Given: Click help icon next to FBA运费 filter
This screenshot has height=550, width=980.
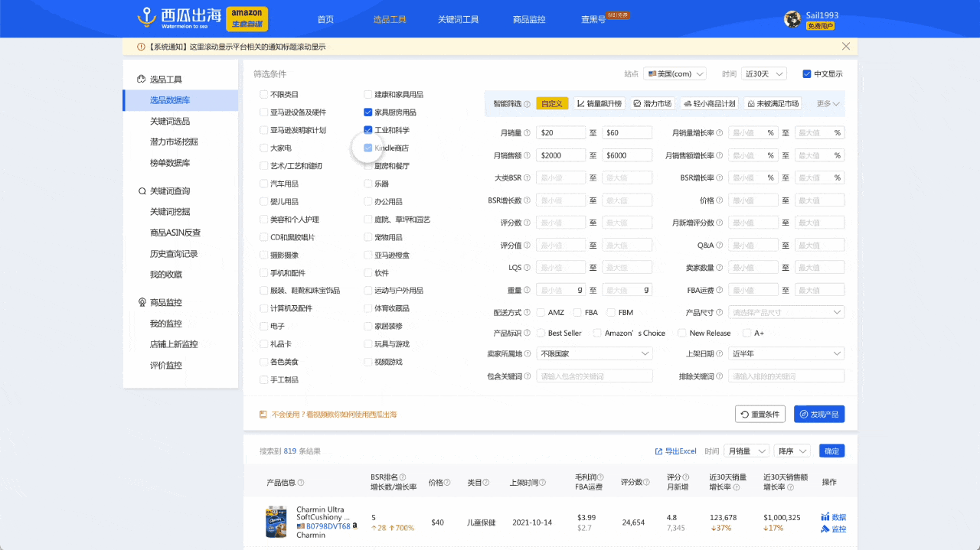Looking at the screenshot, I should 720,291.
